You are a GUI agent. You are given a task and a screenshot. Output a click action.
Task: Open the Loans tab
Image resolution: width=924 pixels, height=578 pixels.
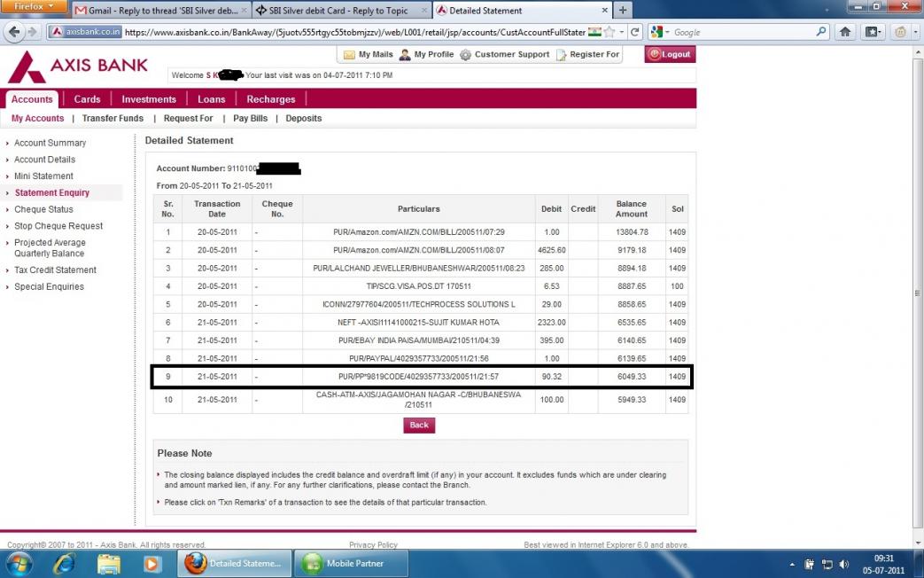[212, 99]
